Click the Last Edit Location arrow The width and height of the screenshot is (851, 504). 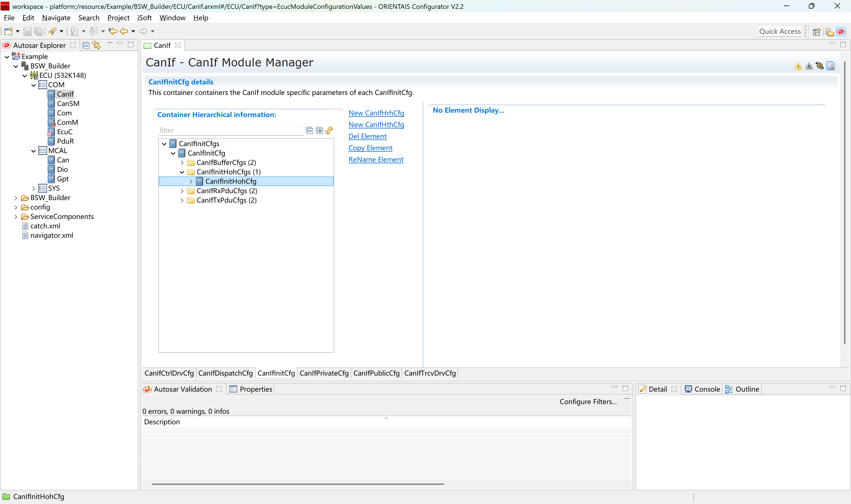click(112, 31)
